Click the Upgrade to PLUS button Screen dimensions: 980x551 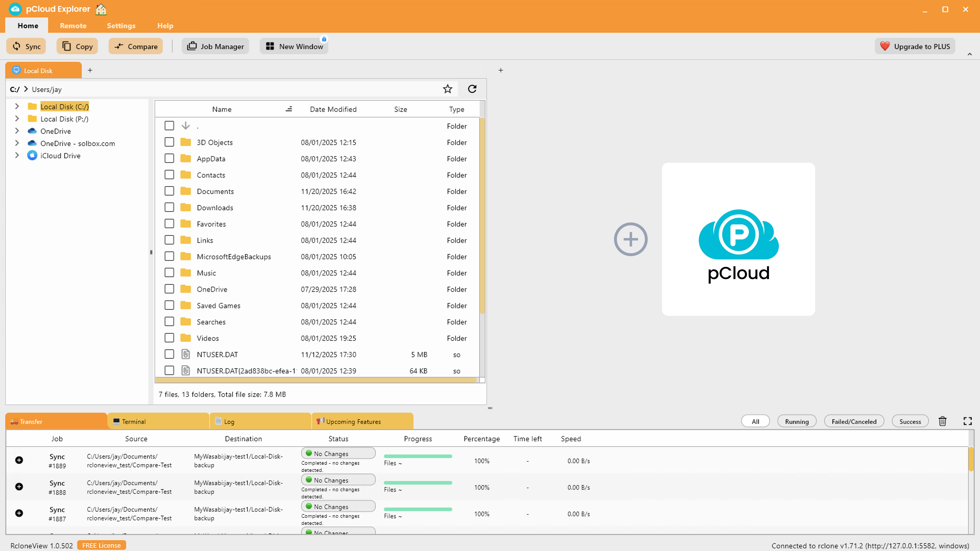point(915,46)
